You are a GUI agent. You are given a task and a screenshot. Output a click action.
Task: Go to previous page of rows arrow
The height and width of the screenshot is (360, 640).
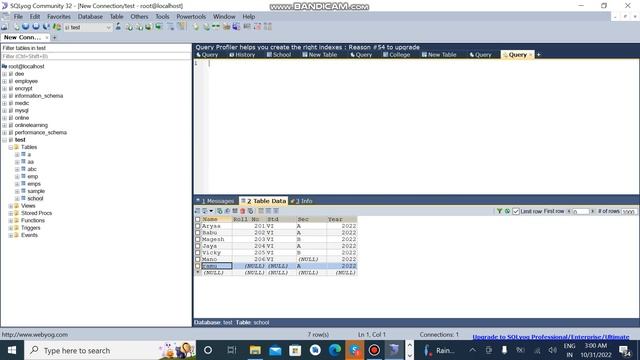(569, 211)
